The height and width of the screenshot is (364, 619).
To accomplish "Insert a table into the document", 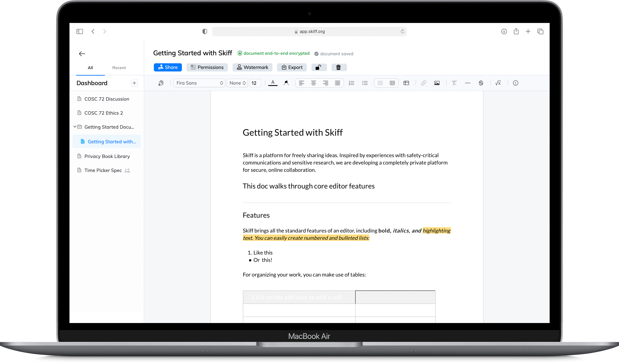I will (x=406, y=83).
